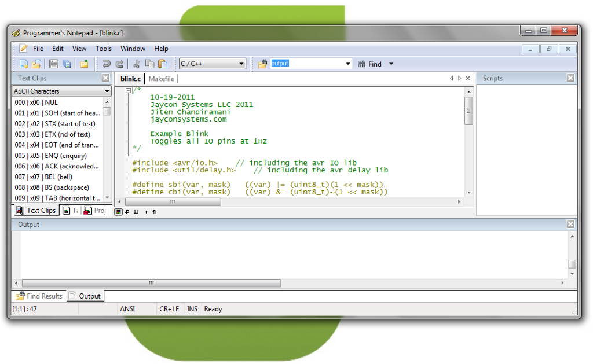Close the Scripts panel

[x=570, y=78]
